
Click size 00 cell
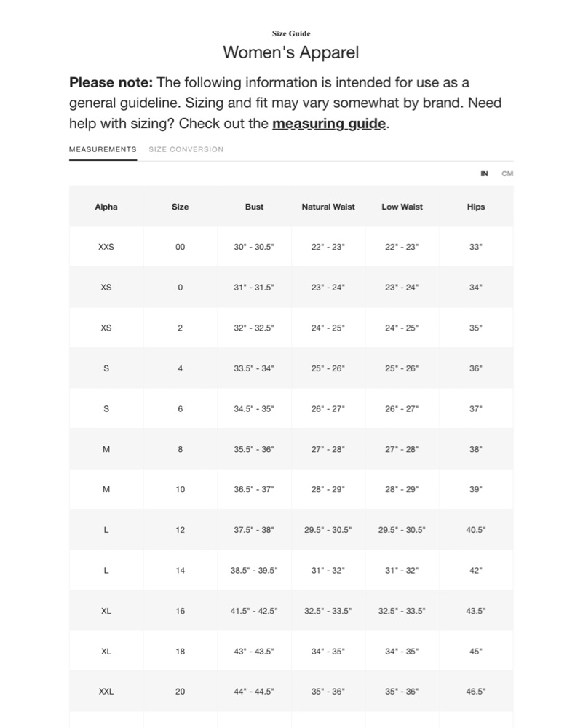pyautogui.click(x=180, y=247)
